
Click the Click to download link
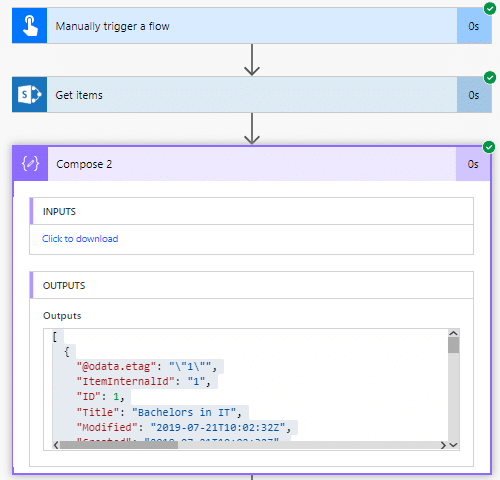click(80, 239)
